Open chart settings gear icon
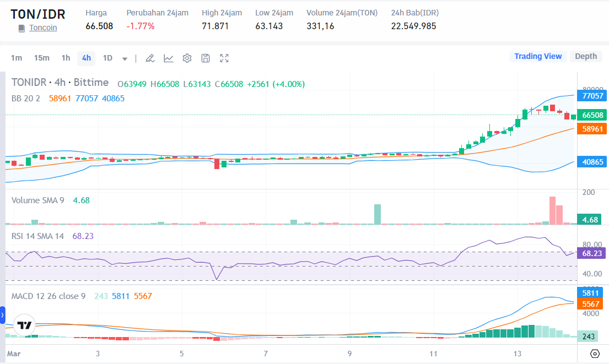 tap(187, 58)
